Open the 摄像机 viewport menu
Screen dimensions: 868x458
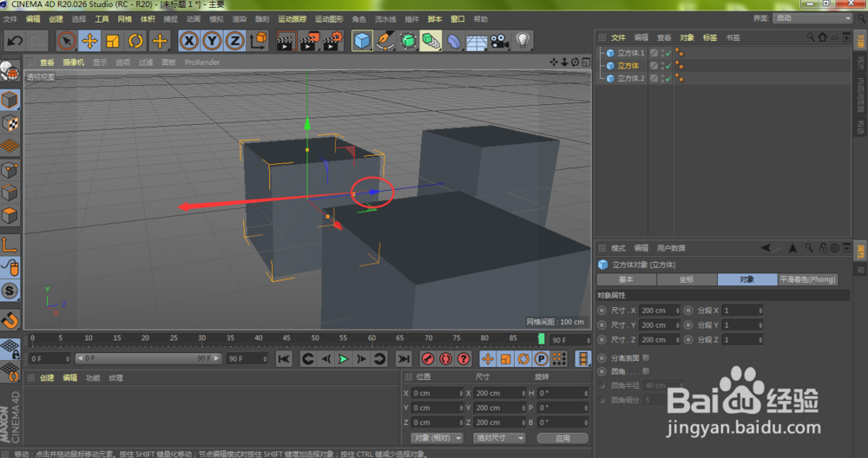point(73,62)
